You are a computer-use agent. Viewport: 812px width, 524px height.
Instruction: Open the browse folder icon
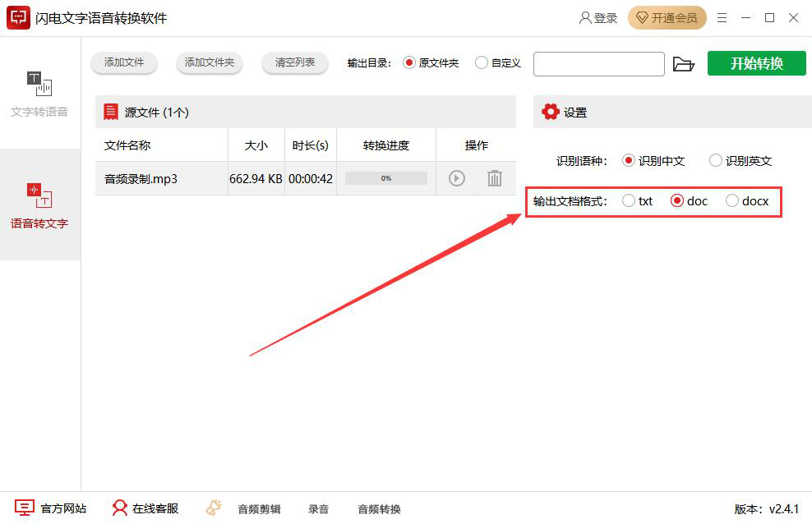click(684, 63)
